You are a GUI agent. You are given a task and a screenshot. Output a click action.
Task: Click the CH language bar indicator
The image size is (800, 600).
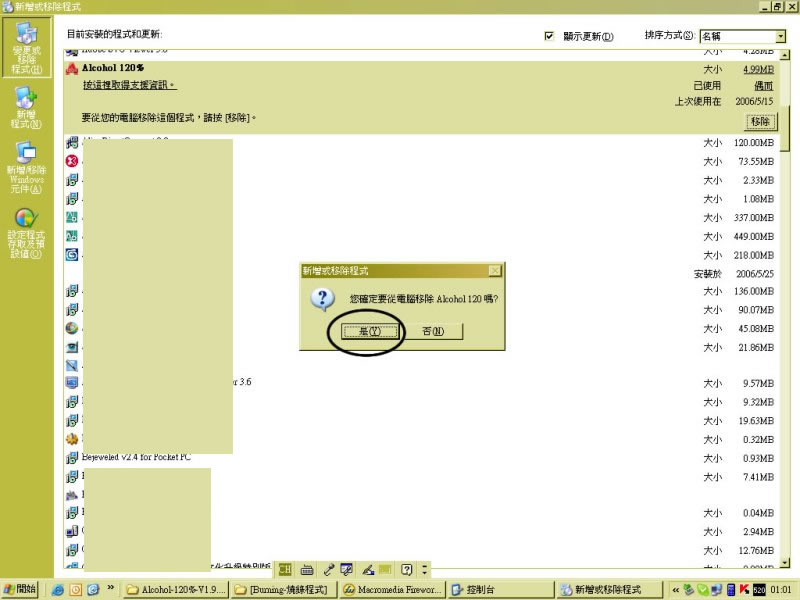tap(285, 569)
